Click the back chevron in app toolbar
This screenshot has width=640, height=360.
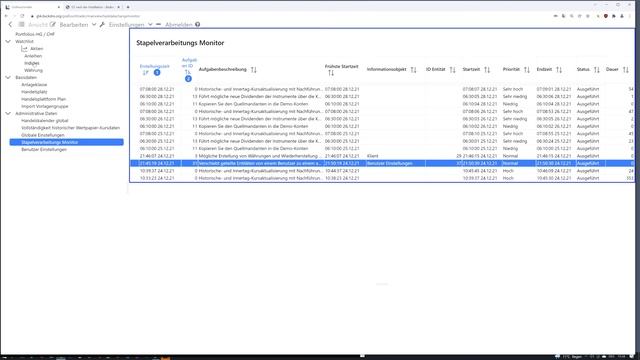[x=10, y=24]
